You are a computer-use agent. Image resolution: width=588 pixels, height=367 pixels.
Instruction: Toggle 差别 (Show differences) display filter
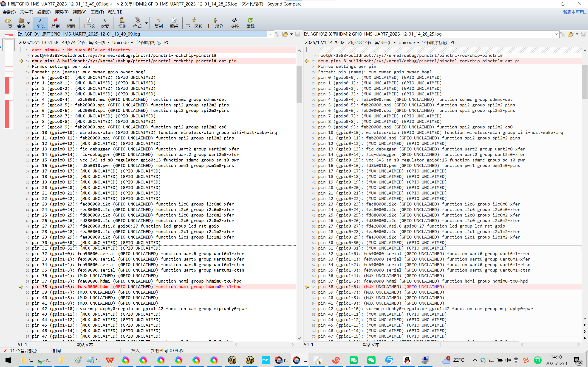pos(55,23)
